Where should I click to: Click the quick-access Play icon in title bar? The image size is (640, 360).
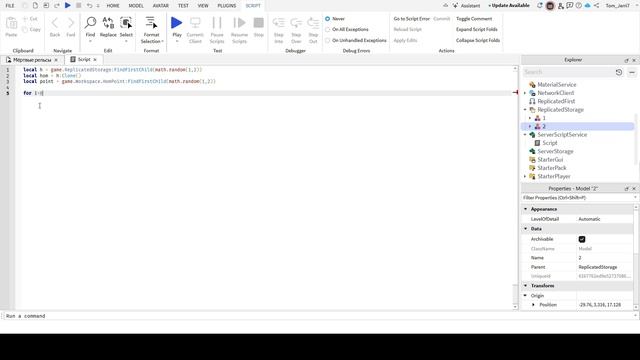[68, 6]
